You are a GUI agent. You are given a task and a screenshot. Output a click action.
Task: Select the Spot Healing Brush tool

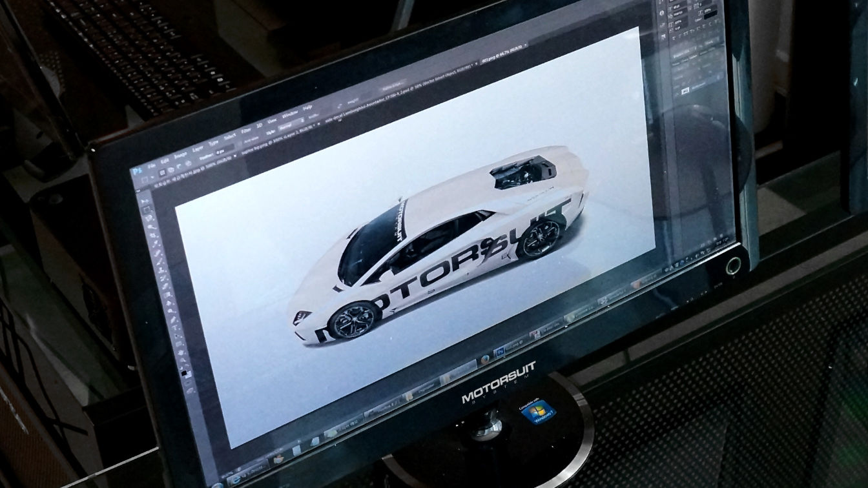[158, 252]
